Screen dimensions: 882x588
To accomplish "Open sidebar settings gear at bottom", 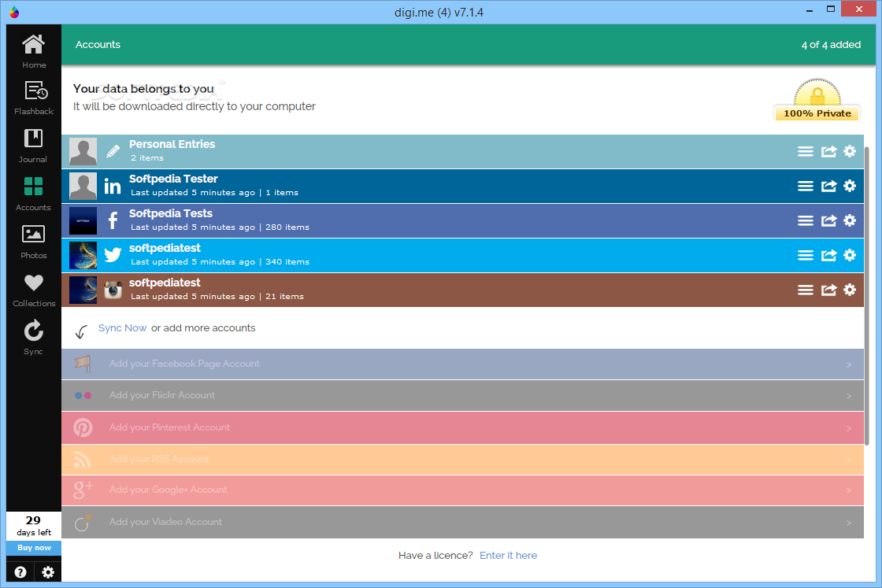I will (48, 572).
